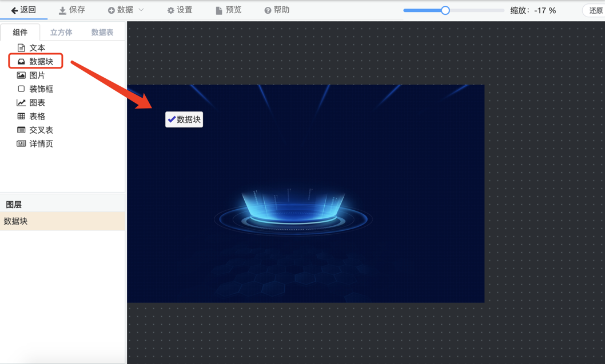Image resolution: width=605 pixels, height=364 pixels.
Task: Switch to the 立方体 tab
Action: click(61, 33)
